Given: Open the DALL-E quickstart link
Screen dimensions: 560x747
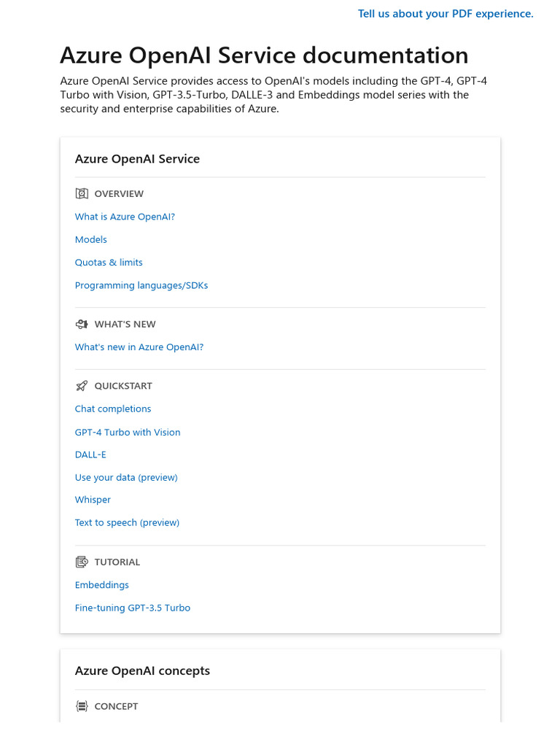Looking at the screenshot, I should 90,454.
